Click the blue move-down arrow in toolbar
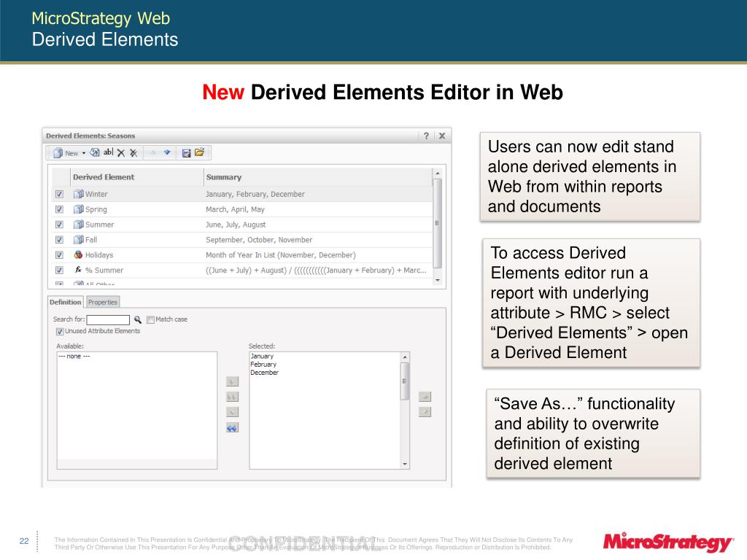This screenshot has width=747, height=560. point(167,152)
